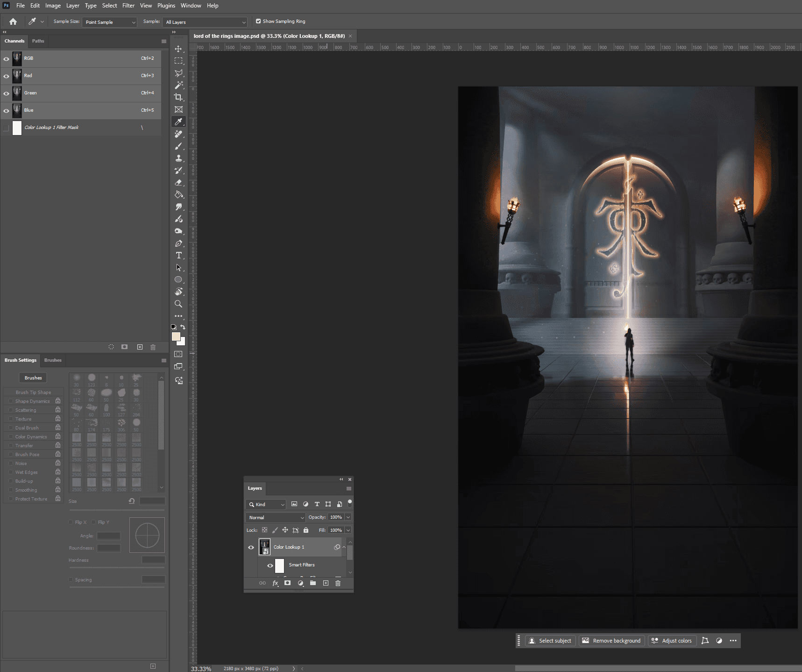Expand the Opacity slider dropdown arrow
The height and width of the screenshot is (672, 802).
[348, 517]
